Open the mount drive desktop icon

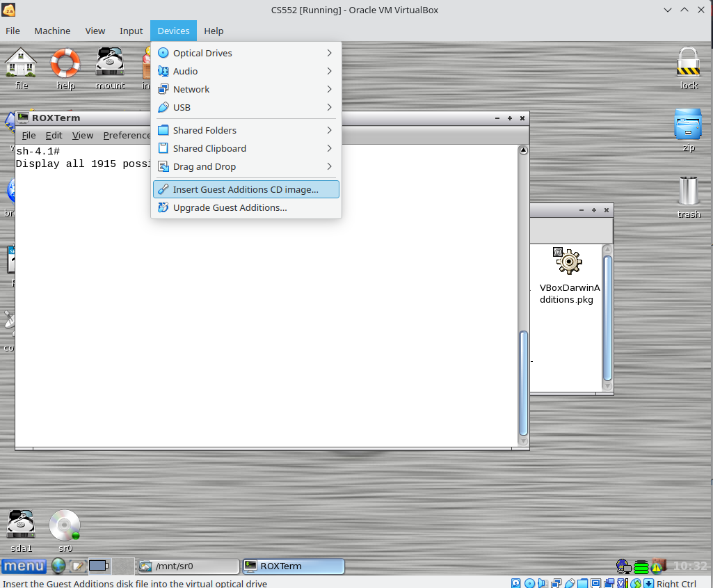pos(110,63)
